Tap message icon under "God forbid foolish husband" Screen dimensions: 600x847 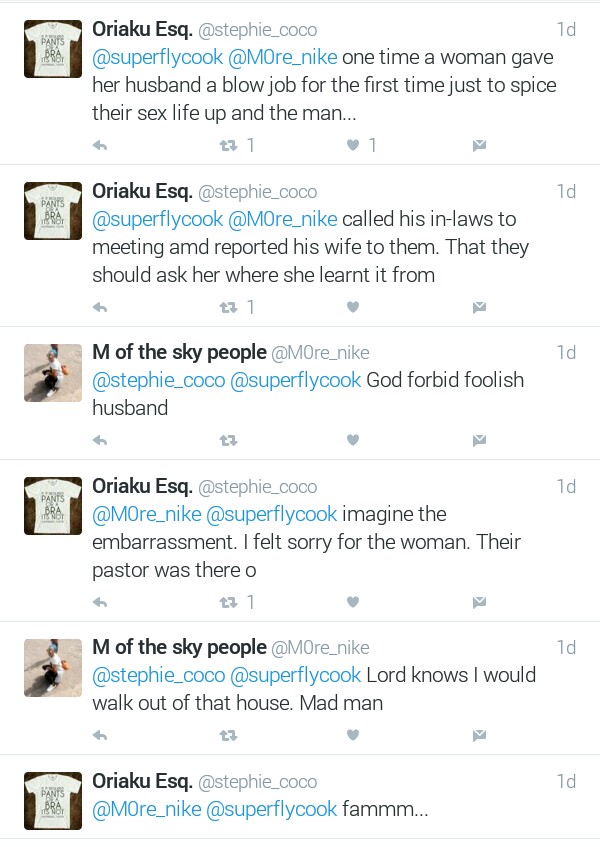(x=479, y=440)
